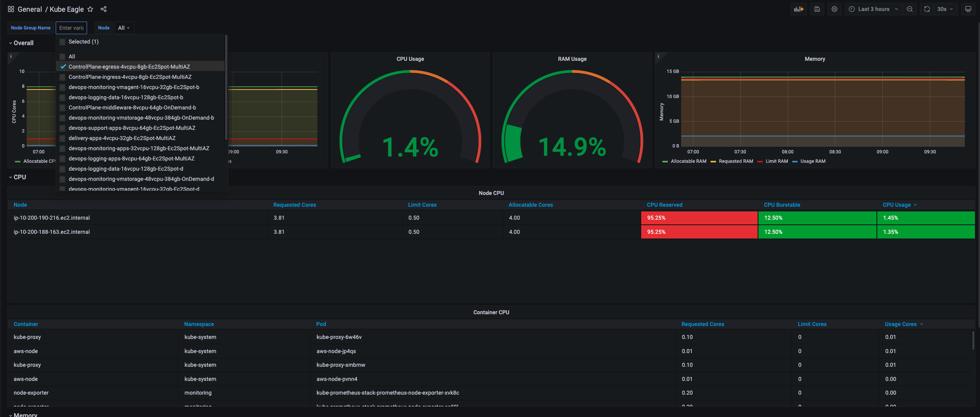Check devops-monitoring-vmagent-16vcpu-32gb-Ec2Spot-b
The width and height of the screenshot is (980, 417).
click(62, 87)
